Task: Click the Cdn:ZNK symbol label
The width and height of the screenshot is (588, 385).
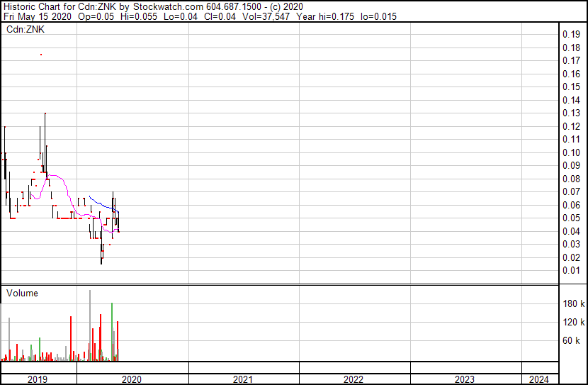Action: [x=26, y=30]
